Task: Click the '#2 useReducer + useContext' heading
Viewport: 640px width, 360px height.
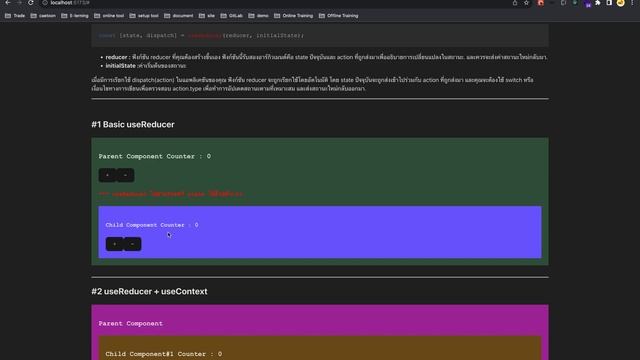Action: coord(149,291)
